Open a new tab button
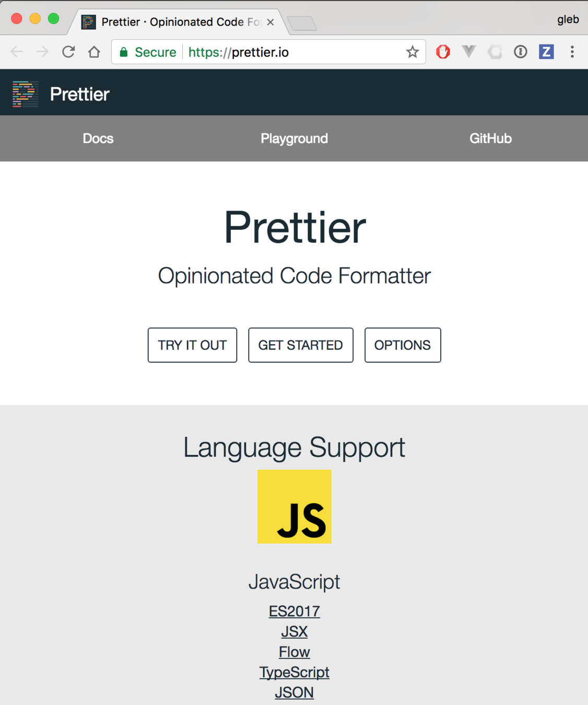 302,23
